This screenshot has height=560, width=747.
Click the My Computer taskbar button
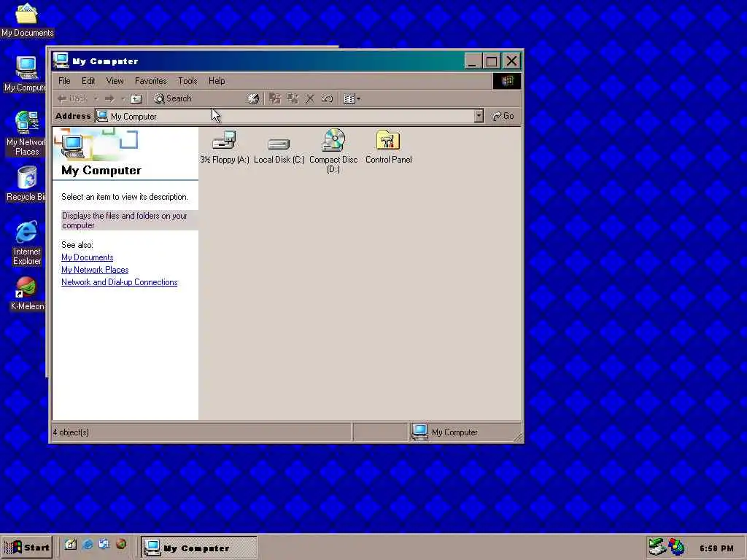pyautogui.click(x=199, y=548)
